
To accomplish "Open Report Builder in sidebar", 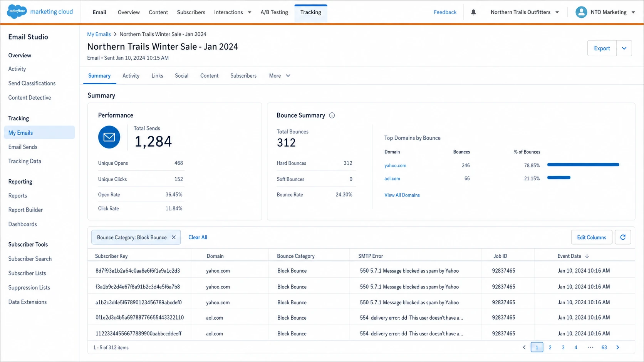I will [25, 210].
